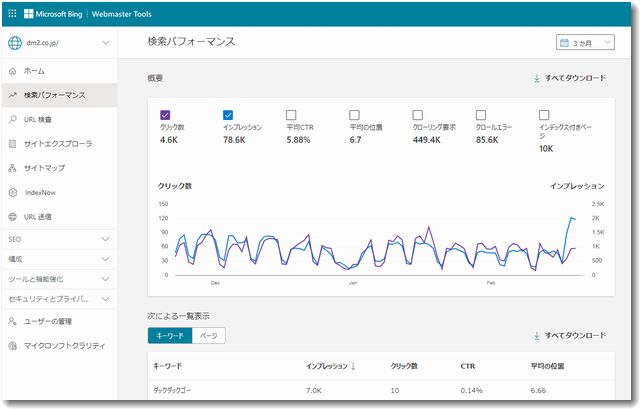Click the マイクロソフトクラリティ icon
This screenshot has height=409, width=640.
coord(12,346)
